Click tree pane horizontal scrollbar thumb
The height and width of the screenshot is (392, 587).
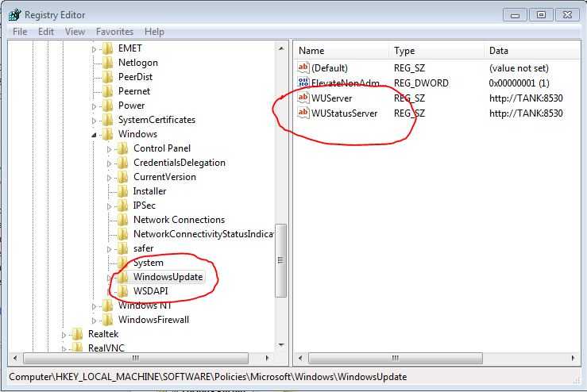tap(136, 359)
